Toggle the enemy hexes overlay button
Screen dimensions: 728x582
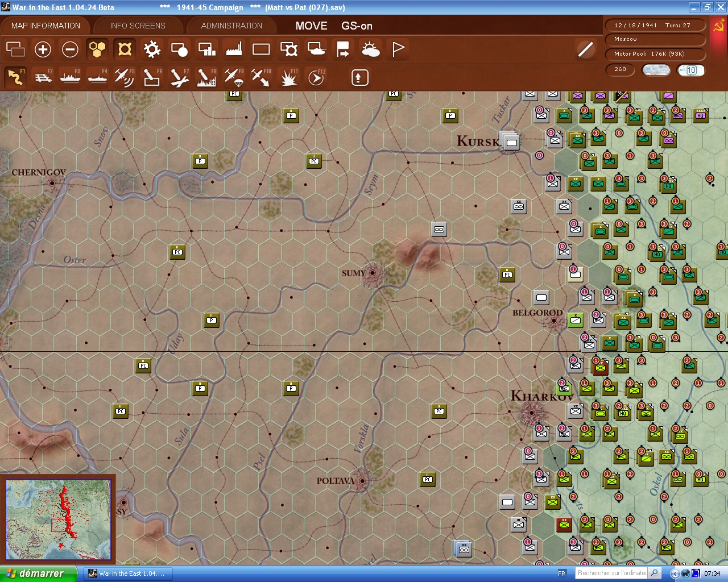tap(125, 49)
